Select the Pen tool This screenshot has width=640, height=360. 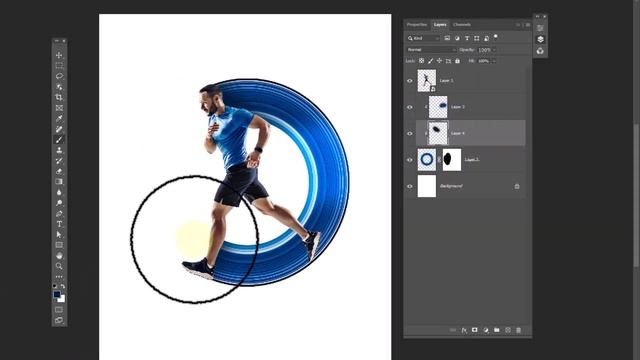[59, 213]
